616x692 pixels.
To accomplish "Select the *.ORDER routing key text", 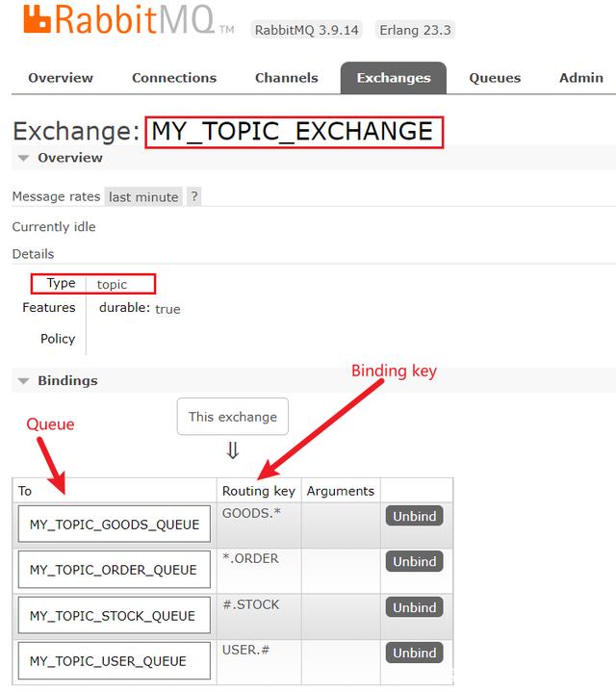I will click(x=250, y=559).
